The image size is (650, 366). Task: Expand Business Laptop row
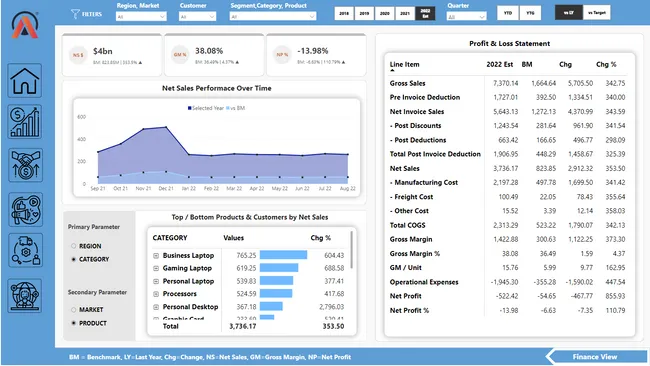(156, 256)
